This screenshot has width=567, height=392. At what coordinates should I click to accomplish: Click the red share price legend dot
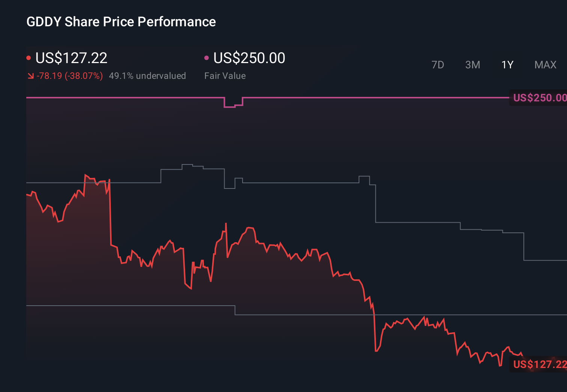click(x=29, y=58)
